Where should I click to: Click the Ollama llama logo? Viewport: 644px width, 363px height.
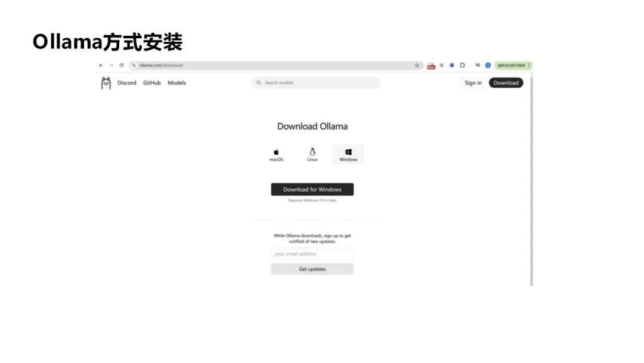point(106,83)
